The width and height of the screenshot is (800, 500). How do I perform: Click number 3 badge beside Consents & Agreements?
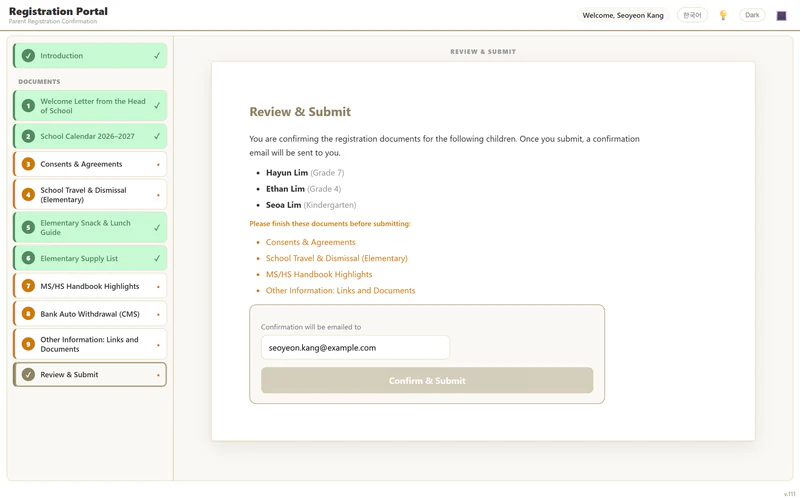29,164
